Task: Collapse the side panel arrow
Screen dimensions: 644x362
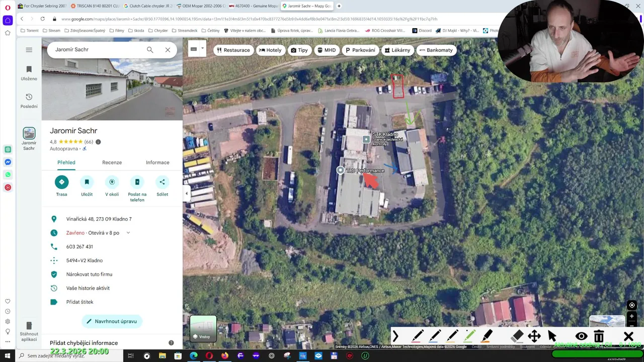Action: pos(187,194)
